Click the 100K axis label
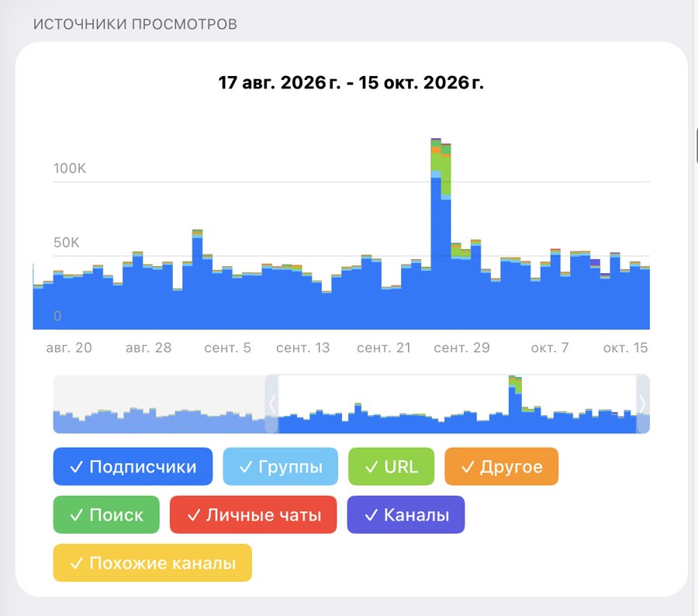Viewport: 698px width, 616px height. pyautogui.click(x=70, y=168)
